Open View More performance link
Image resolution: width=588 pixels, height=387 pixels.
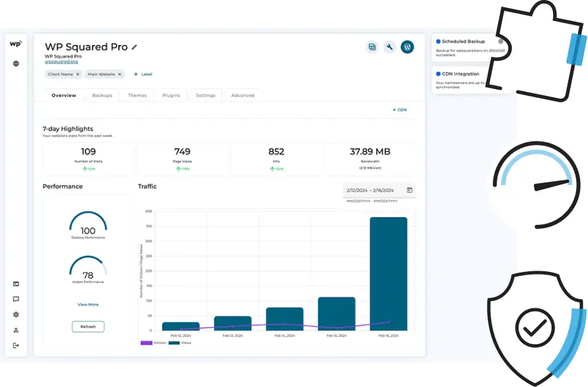click(x=88, y=304)
